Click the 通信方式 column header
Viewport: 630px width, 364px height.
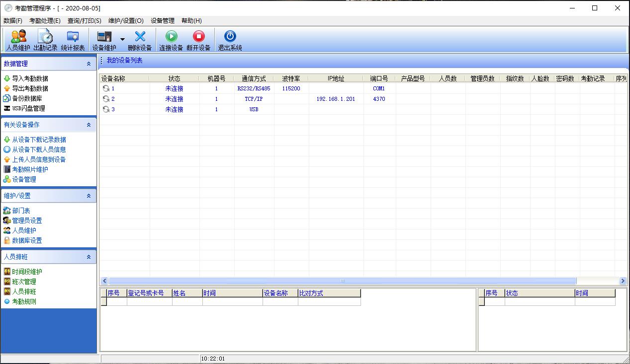254,78
